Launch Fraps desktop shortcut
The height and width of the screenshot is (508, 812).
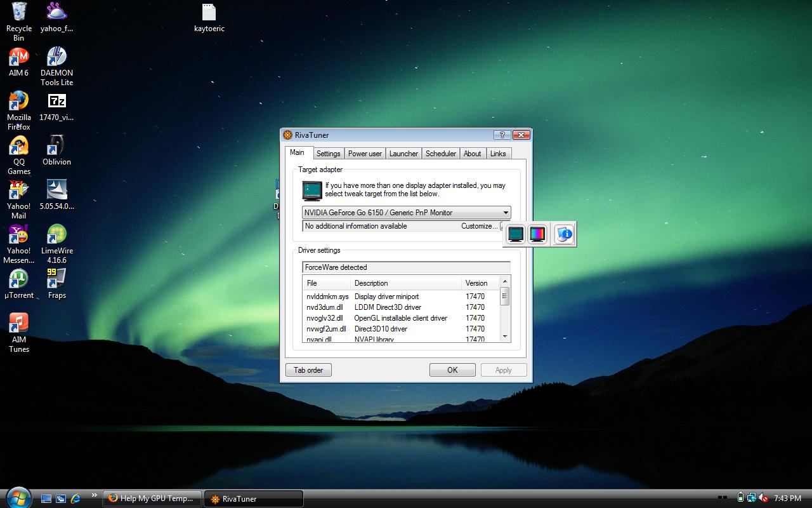pyautogui.click(x=57, y=284)
